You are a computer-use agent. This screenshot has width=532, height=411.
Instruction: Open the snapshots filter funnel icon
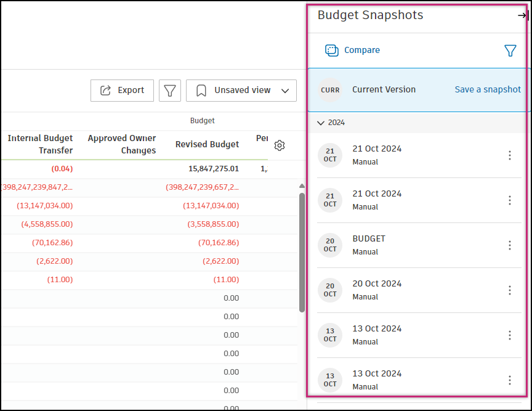coord(510,51)
